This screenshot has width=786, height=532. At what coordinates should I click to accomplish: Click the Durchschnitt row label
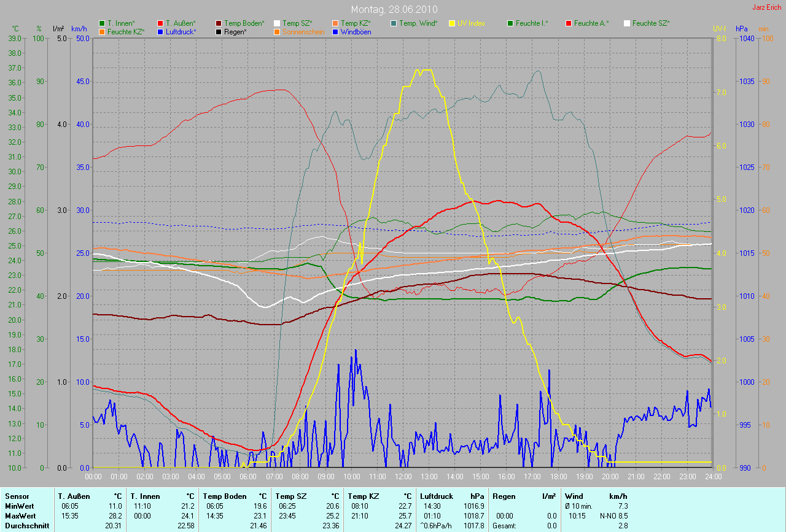pos(25,526)
